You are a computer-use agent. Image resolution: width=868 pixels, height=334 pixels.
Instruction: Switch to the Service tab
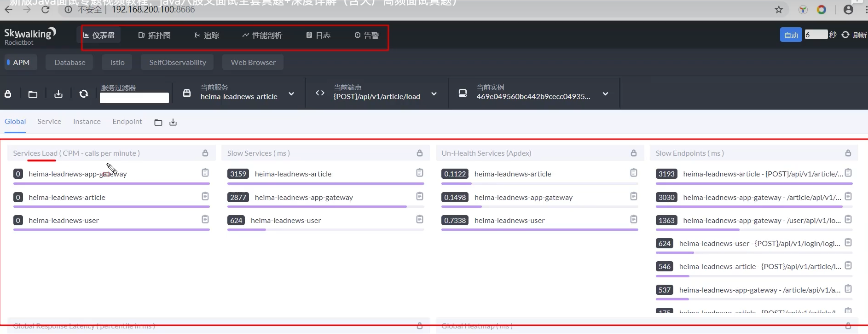coord(49,122)
